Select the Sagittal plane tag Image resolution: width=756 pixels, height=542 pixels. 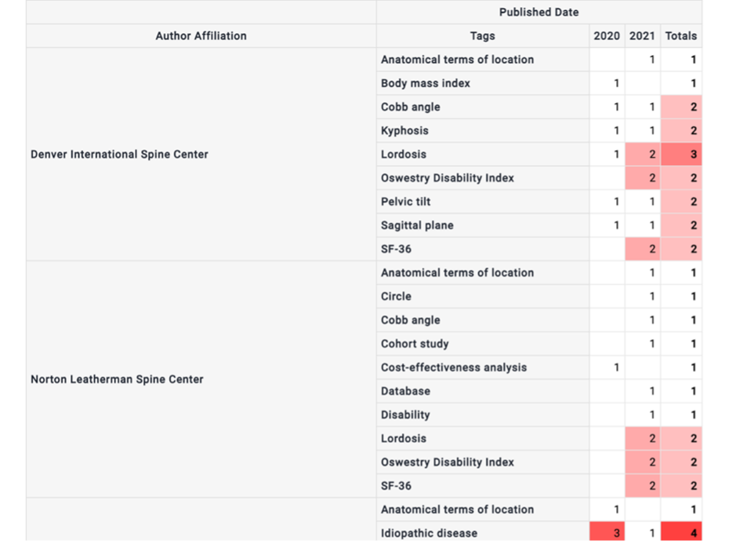point(417,225)
